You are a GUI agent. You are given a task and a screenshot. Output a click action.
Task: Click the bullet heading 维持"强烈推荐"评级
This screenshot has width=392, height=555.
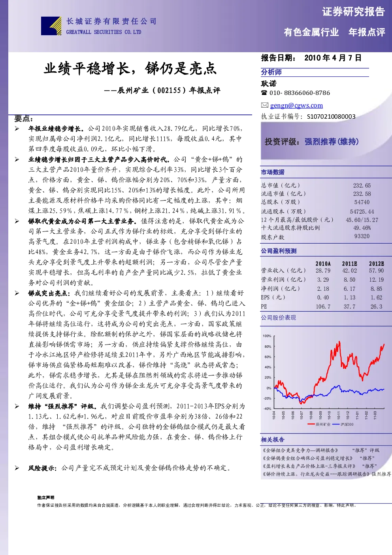pos(62,406)
